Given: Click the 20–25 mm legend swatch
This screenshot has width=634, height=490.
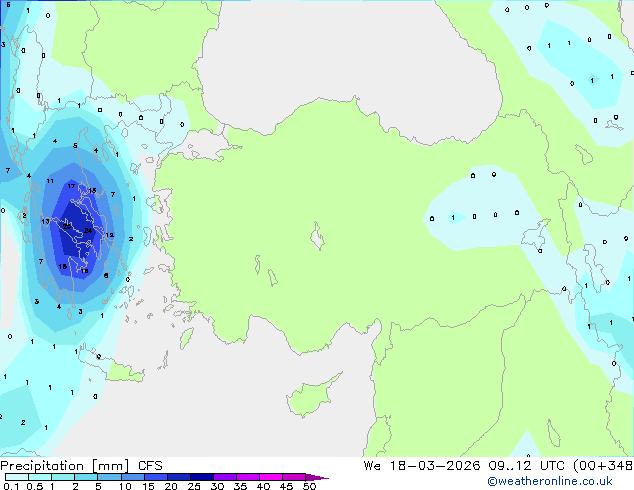Looking at the screenshot, I should 178,477.
